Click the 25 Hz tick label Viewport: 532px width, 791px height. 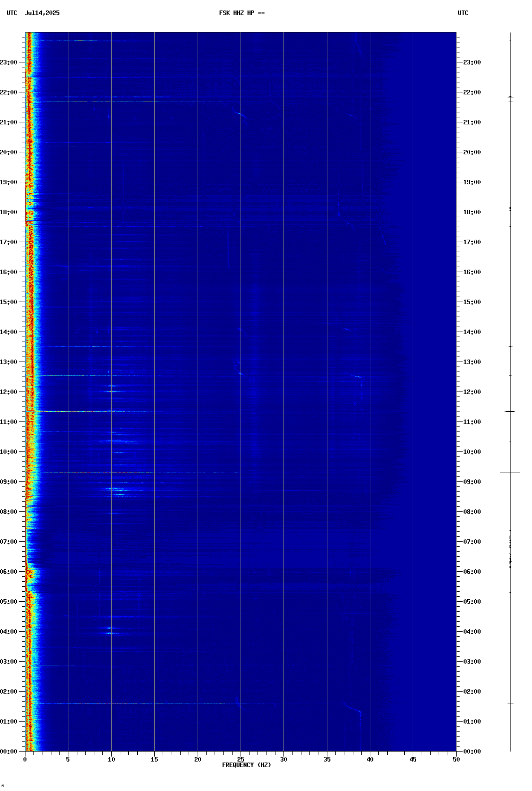pyautogui.click(x=241, y=760)
